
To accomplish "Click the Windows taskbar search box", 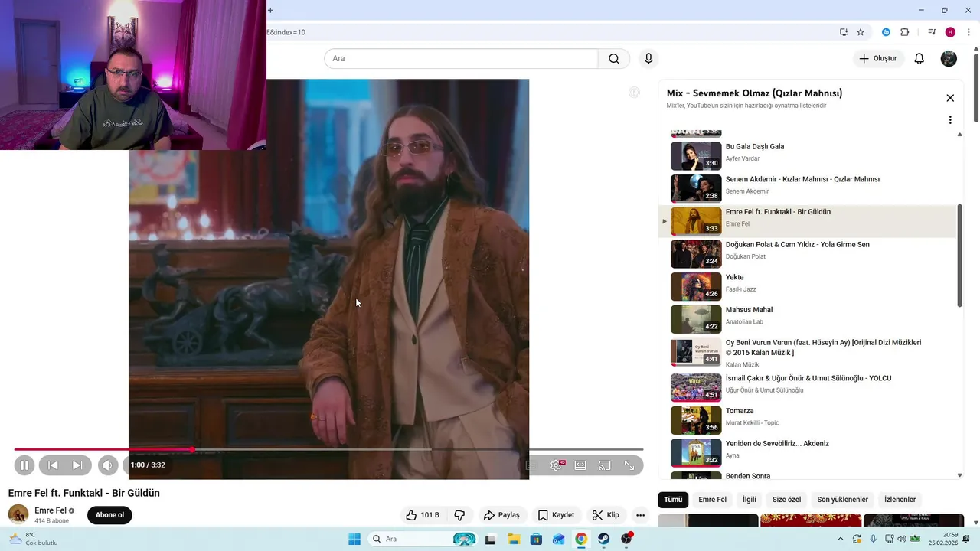I will 422,539.
